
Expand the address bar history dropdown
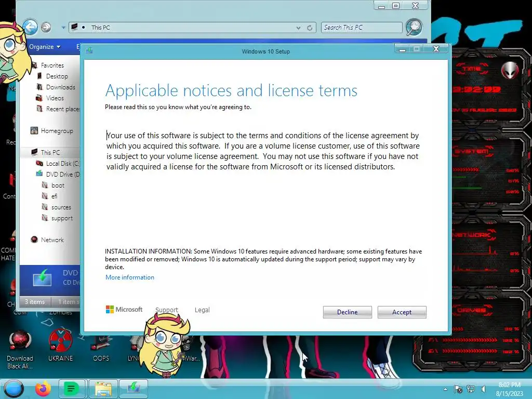click(298, 28)
